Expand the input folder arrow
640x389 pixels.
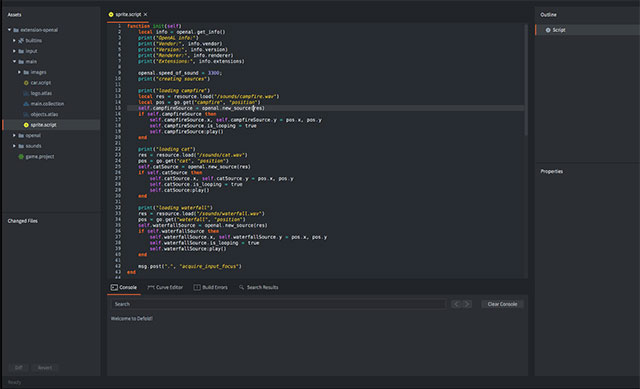click(14, 51)
